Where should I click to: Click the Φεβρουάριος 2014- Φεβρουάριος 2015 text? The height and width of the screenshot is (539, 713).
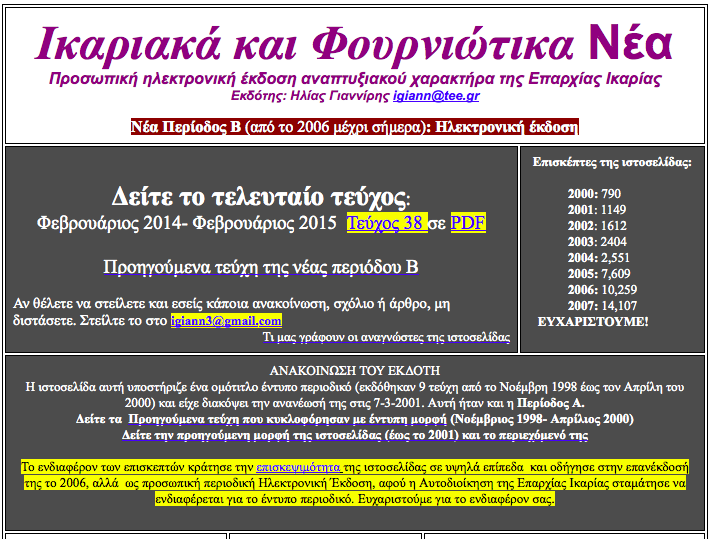pyautogui.click(x=186, y=223)
